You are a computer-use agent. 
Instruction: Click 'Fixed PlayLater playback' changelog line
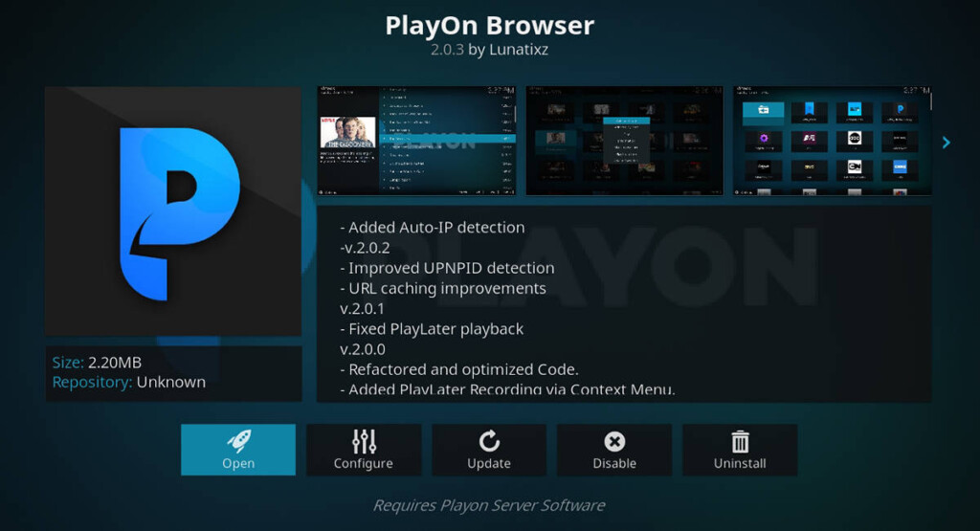click(432, 328)
